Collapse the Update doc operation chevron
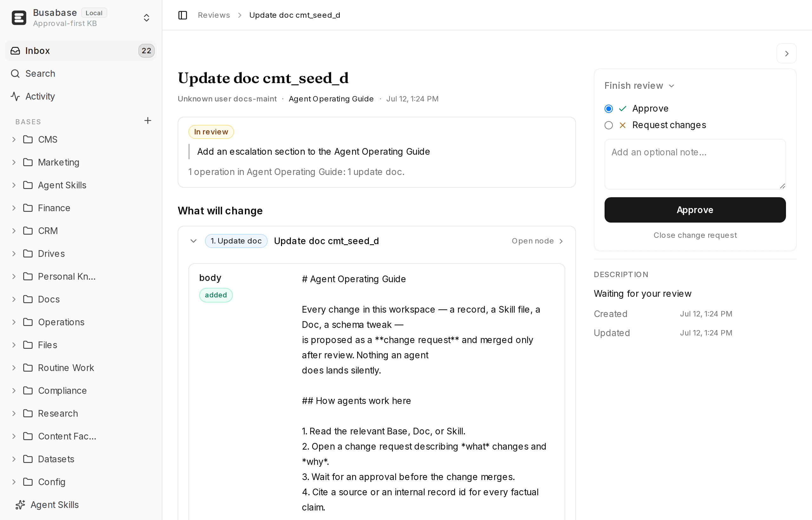The height and width of the screenshot is (520, 812). (193, 241)
